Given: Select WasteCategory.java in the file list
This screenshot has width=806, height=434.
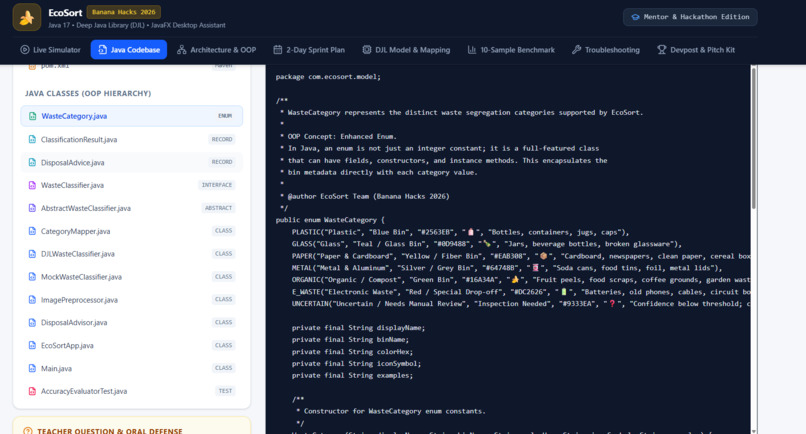Looking at the screenshot, I should coord(132,116).
